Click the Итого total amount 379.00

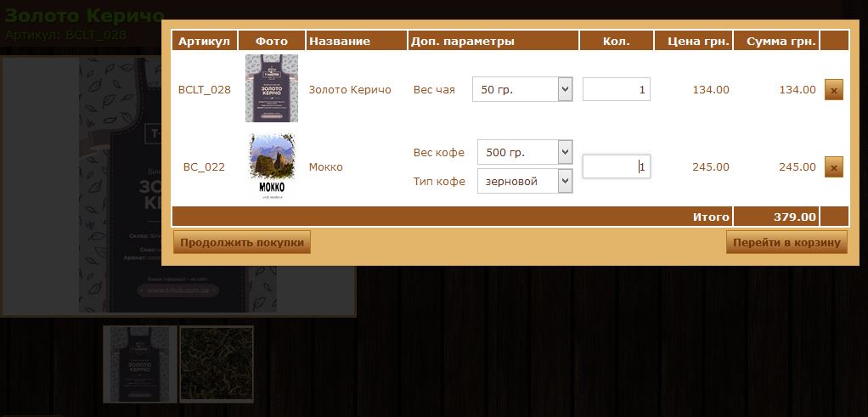pos(794,217)
